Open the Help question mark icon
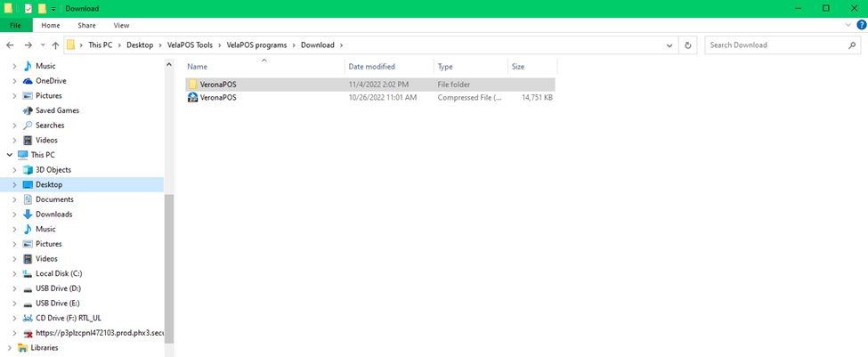Screen dimensions: 868x357 point(860,25)
